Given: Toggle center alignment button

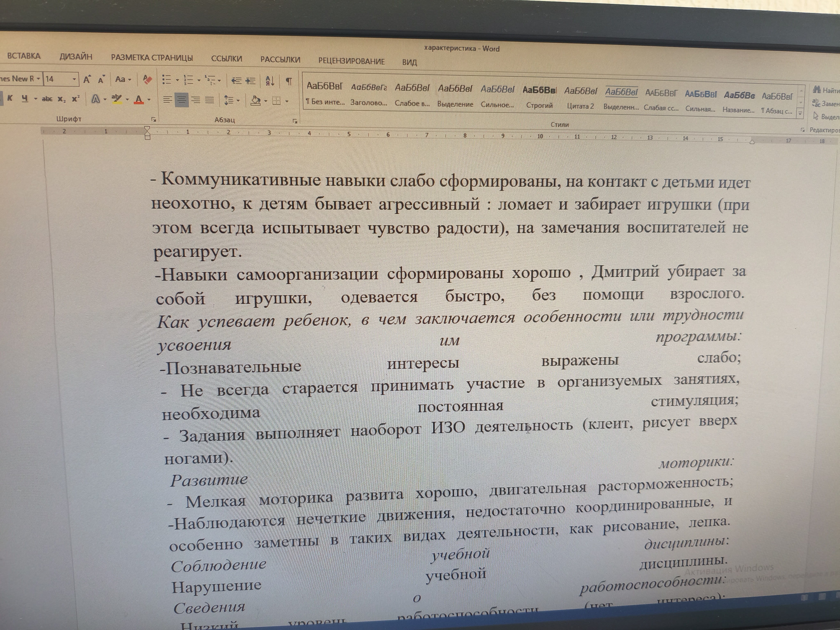Looking at the screenshot, I should point(181,100).
